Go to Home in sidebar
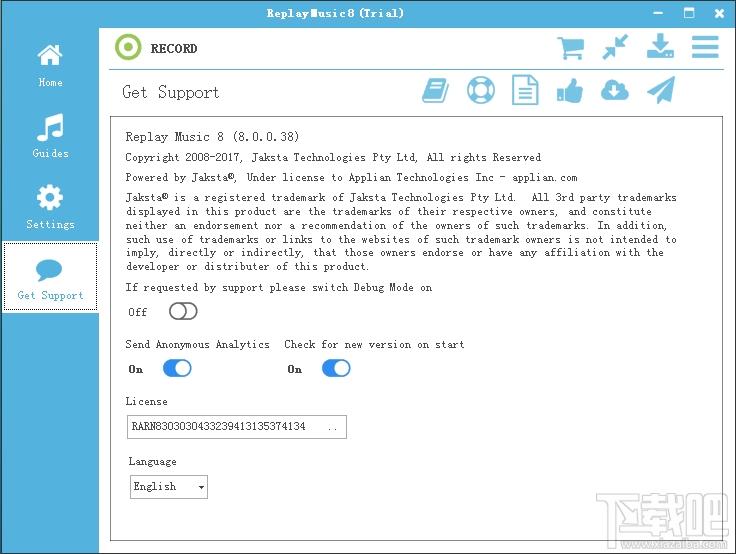This screenshot has height=554, width=736. tap(50, 65)
